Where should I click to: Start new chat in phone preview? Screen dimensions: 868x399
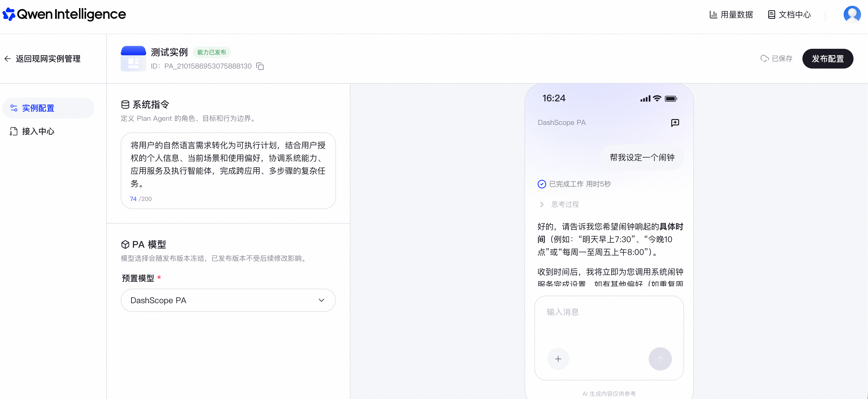pyautogui.click(x=675, y=123)
